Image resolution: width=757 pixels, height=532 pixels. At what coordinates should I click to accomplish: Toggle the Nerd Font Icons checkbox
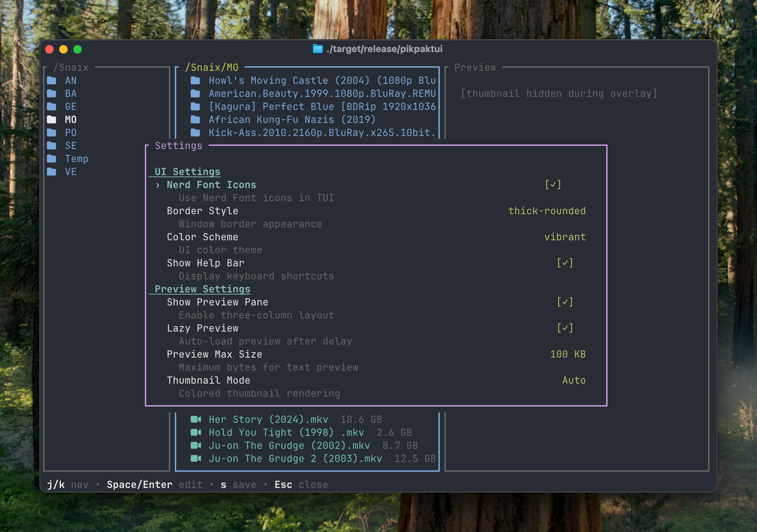click(x=553, y=185)
